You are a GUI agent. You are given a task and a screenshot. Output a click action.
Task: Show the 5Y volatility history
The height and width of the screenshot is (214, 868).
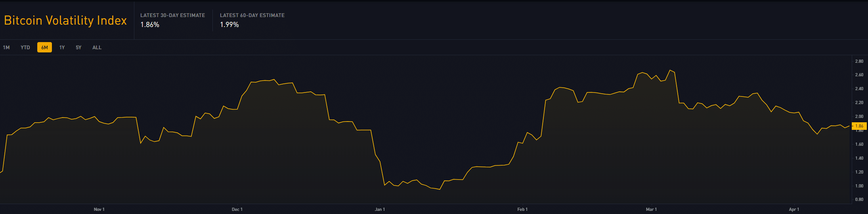pos(78,48)
